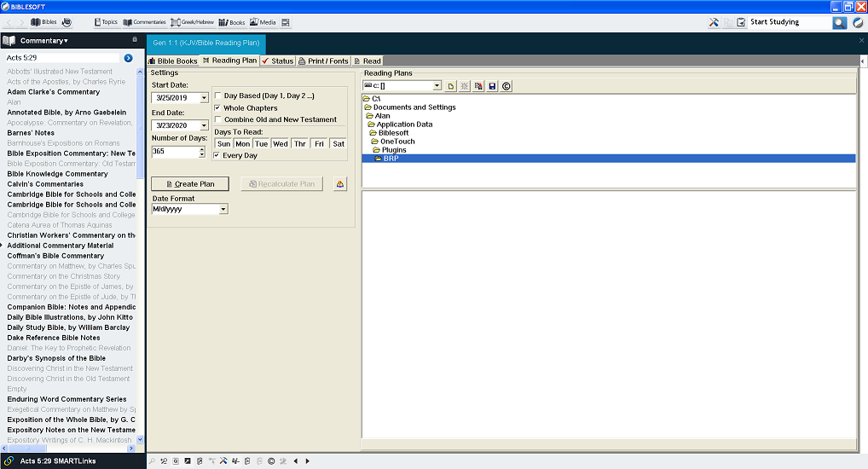Click the Recalculate Plan button

(x=281, y=184)
